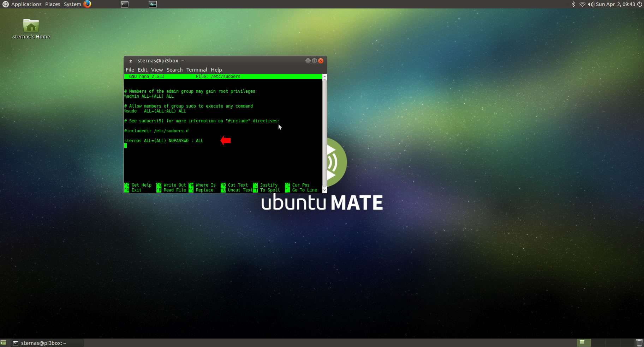The image size is (644, 347).
Task: Click the line 'sternas ALL=(ALL) NOPASSWD : ALL'
Action: (164, 141)
